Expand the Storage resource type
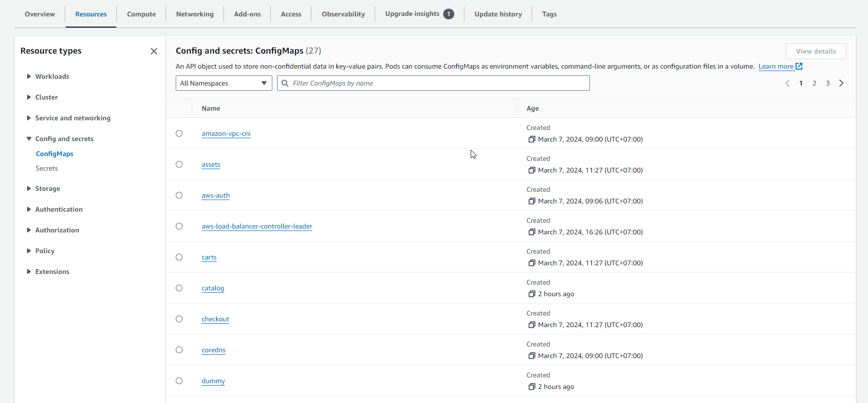Viewport: 868px width, 403px height. point(29,188)
